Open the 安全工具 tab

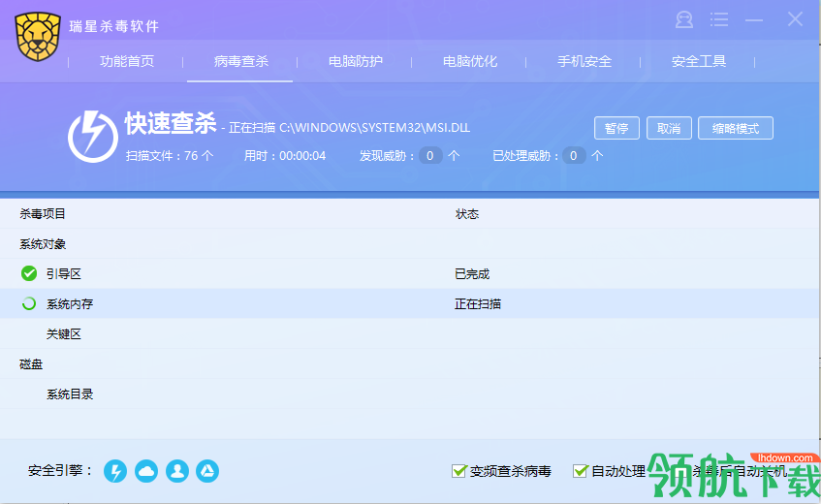coord(699,61)
